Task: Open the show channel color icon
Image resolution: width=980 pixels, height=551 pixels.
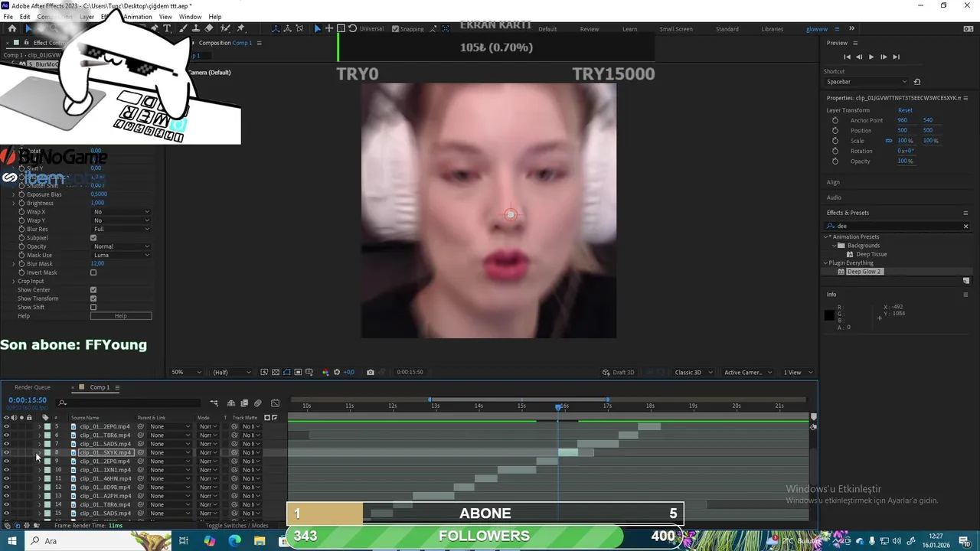Action: [325, 372]
